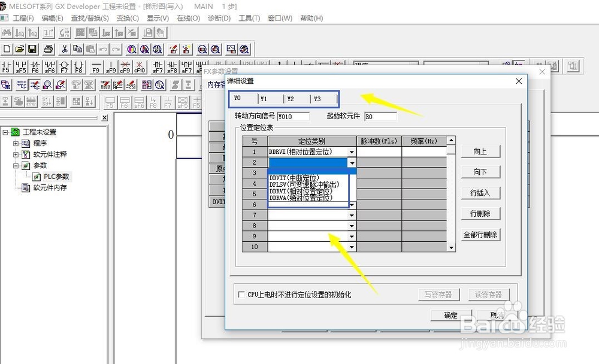Image resolution: width=599 pixels, height=364 pixels.
Task: Collapse the 工程未设置 root node
Action: tap(5, 132)
